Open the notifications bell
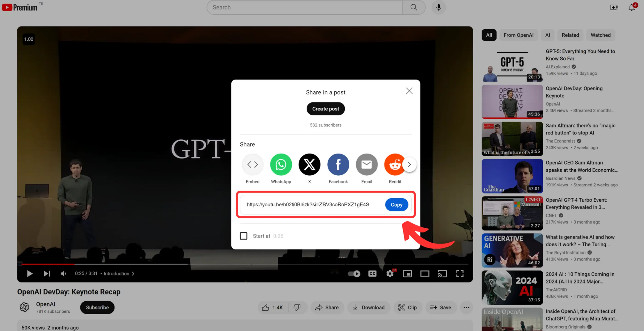This screenshot has width=644, height=331. 632,7
